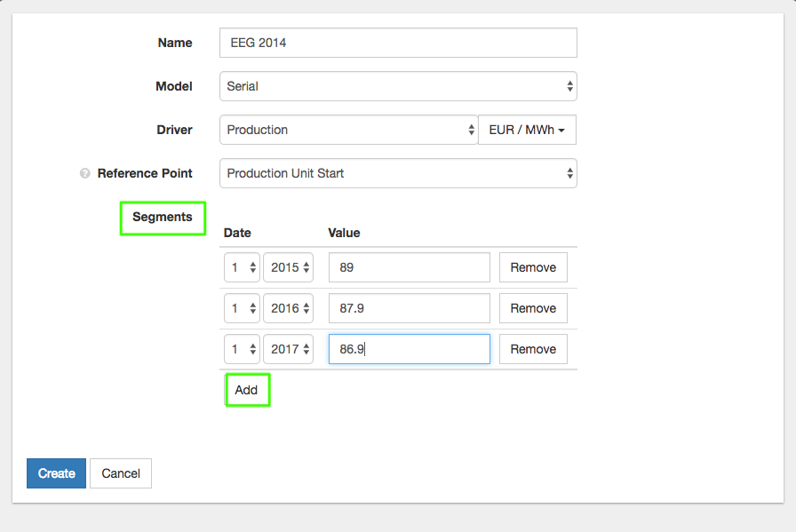Screen dimensions: 796x532
Task: Open the year dropdown showing 2016
Action: point(288,308)
